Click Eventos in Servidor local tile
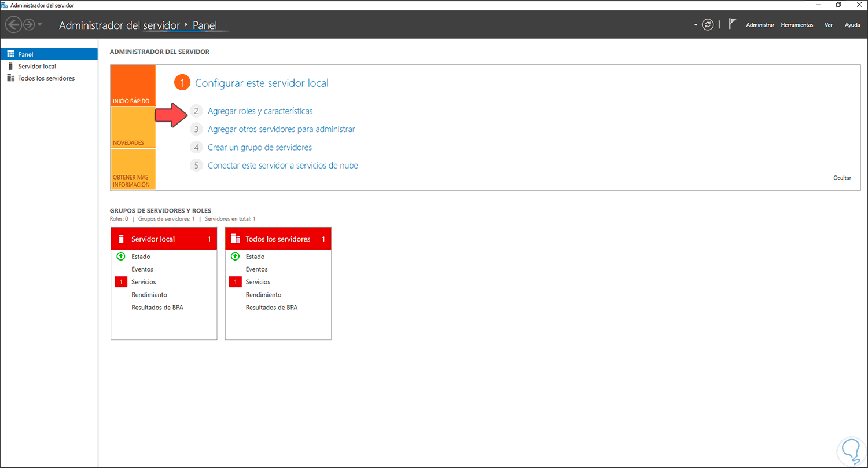 click(x=142, y=269)
